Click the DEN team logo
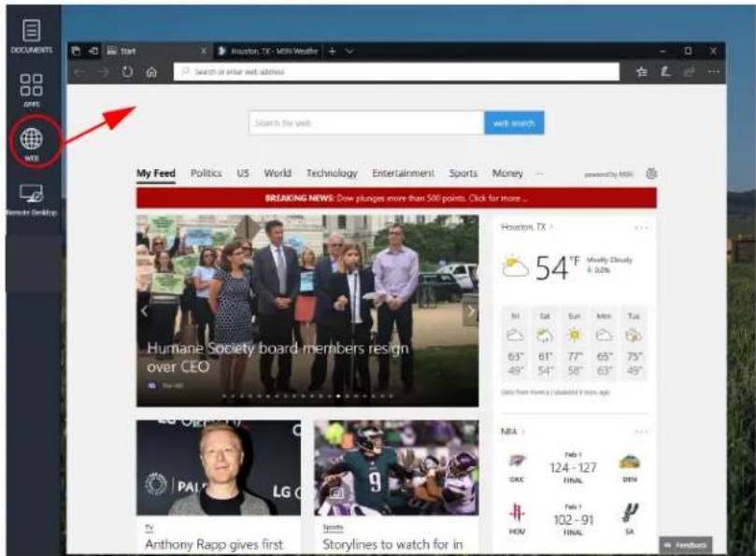 [x=629, y=462]
